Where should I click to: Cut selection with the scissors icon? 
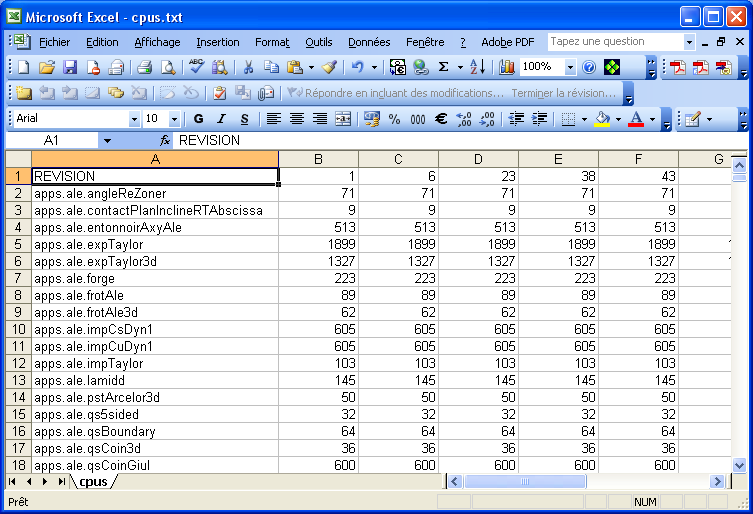click(248, 67)
